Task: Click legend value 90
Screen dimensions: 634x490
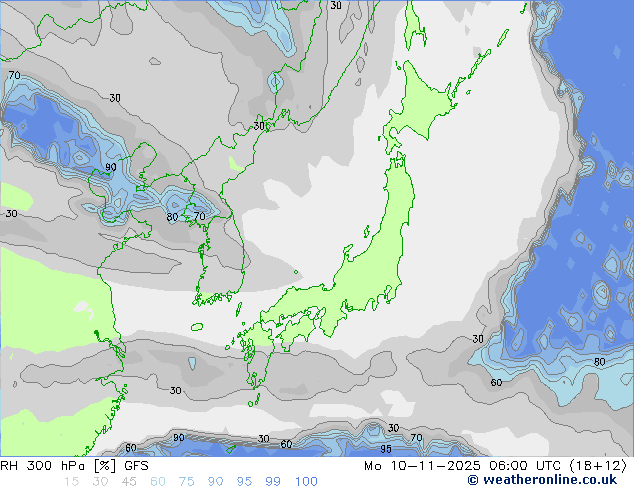Action: (x=215, y=482)
